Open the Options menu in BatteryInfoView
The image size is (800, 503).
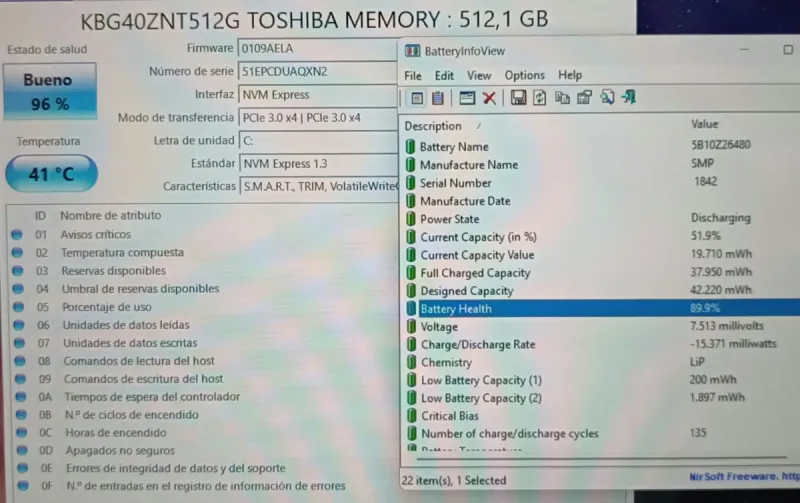pyautogui.click(x=524, y=75)
